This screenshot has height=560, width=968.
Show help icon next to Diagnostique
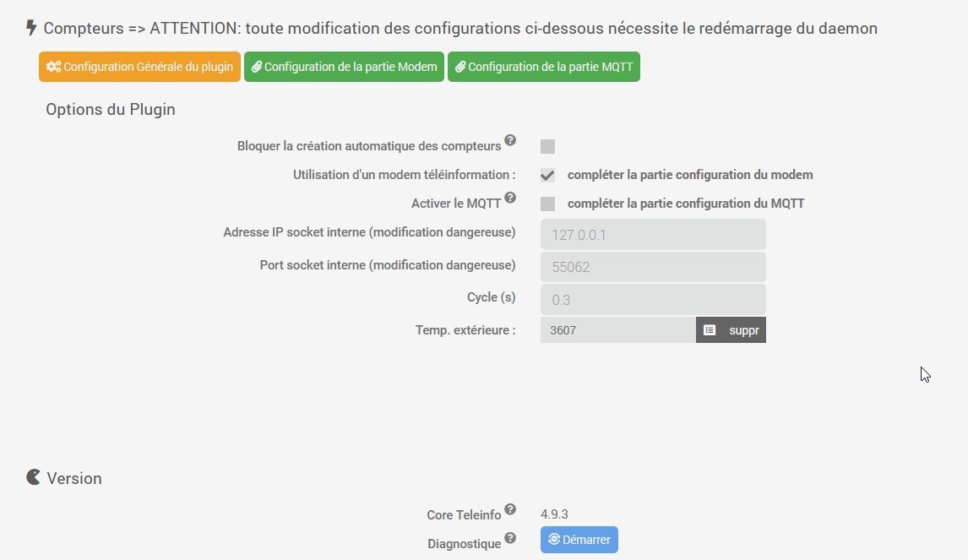[x=510, y=538]
